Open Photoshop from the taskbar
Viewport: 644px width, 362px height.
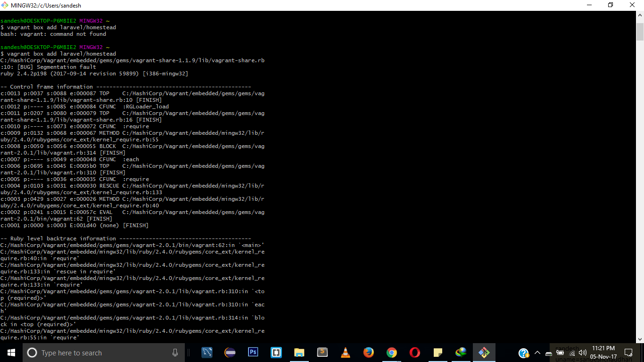(x=253, y=353)
